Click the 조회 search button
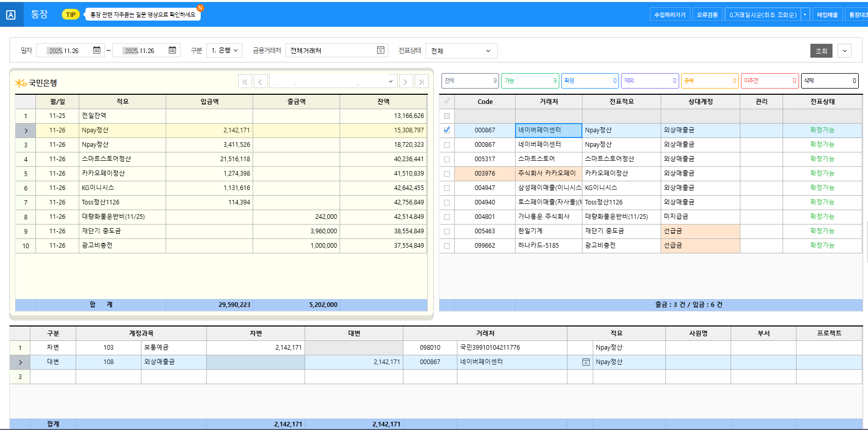Screen dimensions: 868x430 [821, 51]
